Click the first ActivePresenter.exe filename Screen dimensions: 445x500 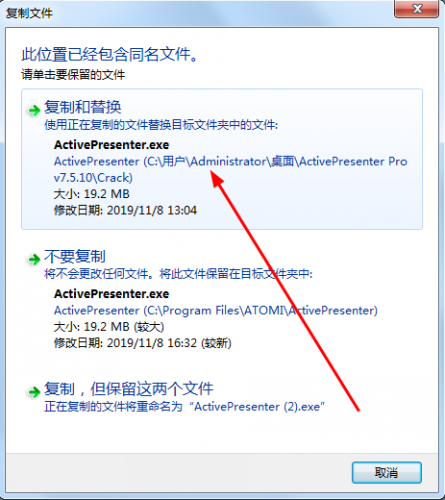click(x=111, y=145)
